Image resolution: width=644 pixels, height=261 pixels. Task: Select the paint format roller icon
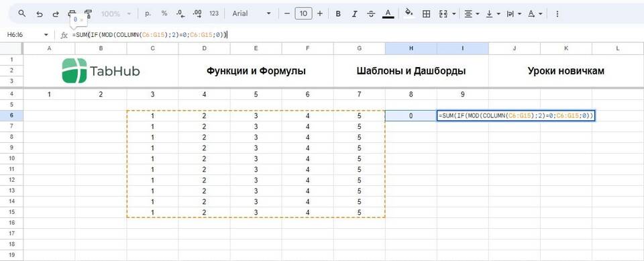(87, 13)
